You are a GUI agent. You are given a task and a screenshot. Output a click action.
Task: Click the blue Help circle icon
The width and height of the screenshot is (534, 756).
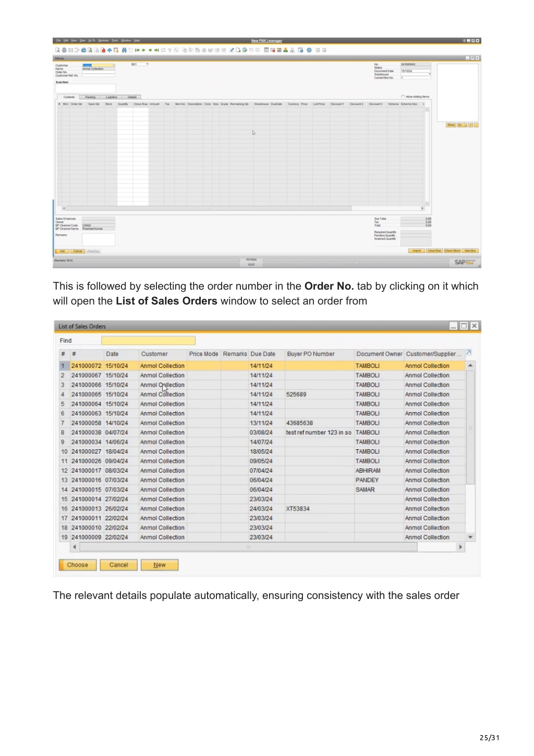point(309,50)
